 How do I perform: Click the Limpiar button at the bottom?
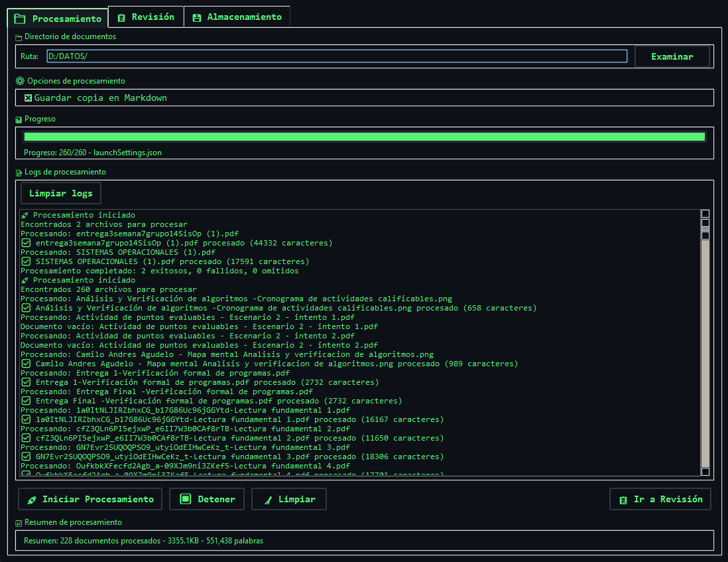tap(289, 499)
